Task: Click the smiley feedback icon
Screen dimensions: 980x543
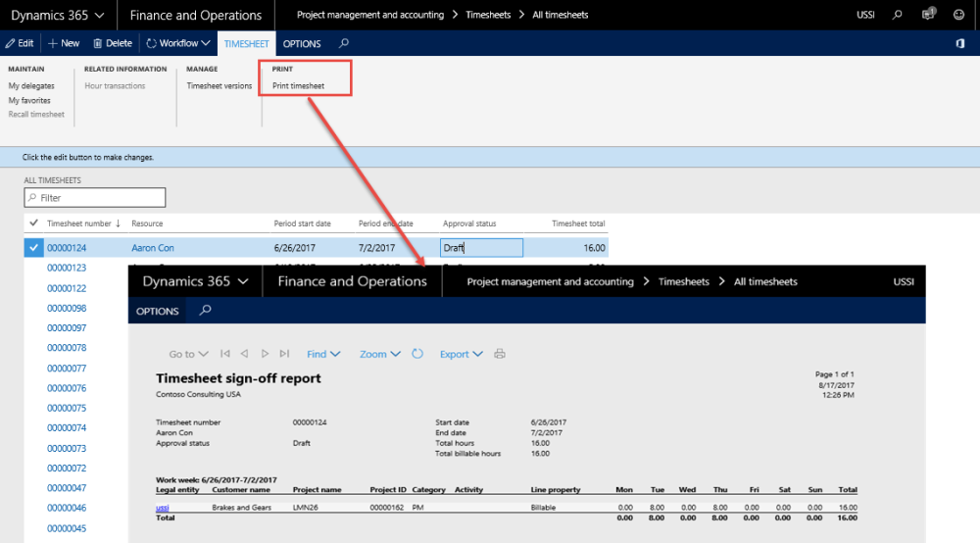Action: pyautogui.click(x=958, y=15)
